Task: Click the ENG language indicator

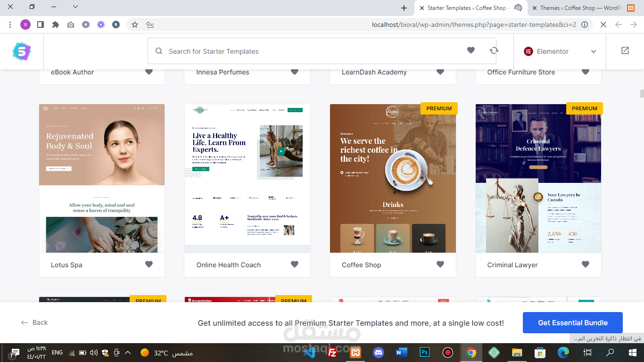Action: click(x=57, y=353)
